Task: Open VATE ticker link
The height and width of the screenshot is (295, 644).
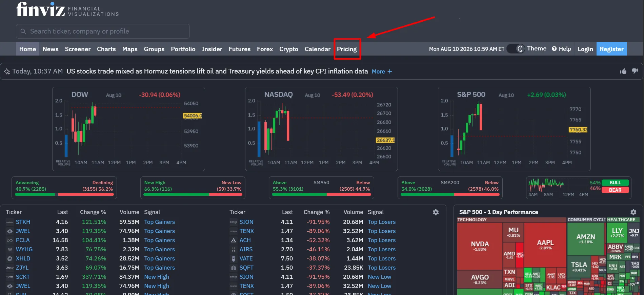Action: click(246, 259)
